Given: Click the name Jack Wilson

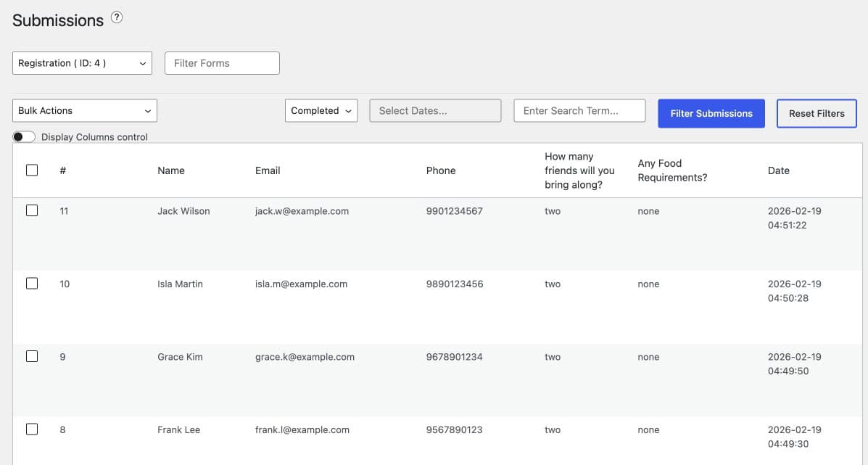Looking at the screenshot, I should click(183, 211).
